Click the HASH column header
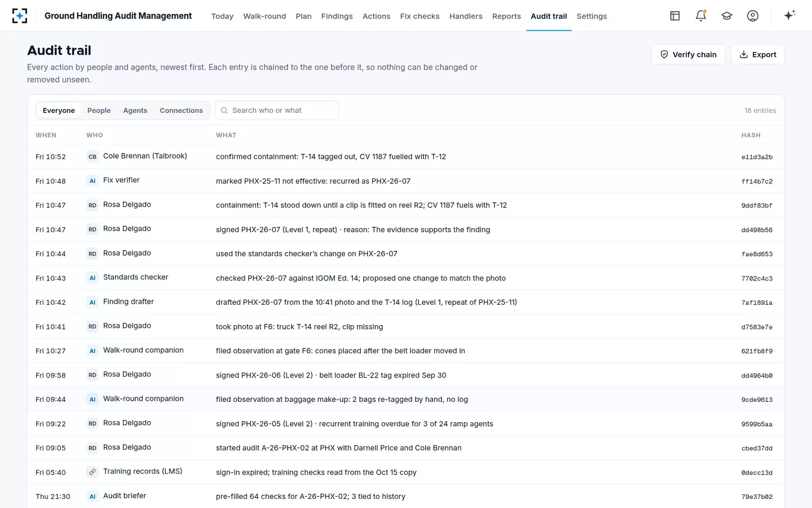 point(751,135)
